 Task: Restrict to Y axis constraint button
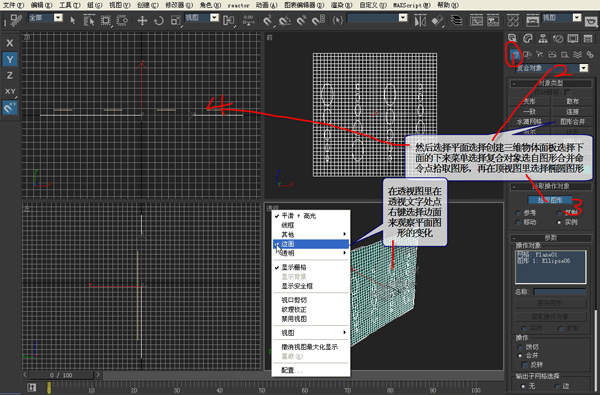point(10,59)
